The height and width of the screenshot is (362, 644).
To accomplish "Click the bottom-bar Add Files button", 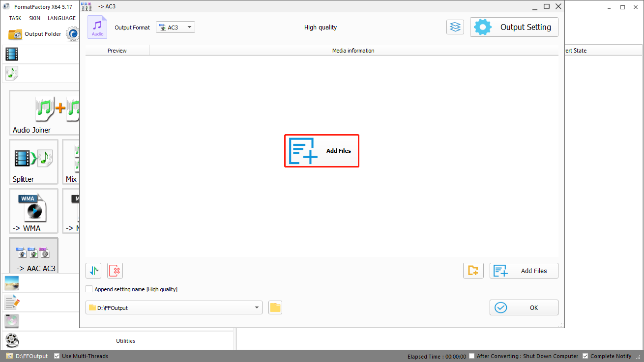I will tap(524, 271).
